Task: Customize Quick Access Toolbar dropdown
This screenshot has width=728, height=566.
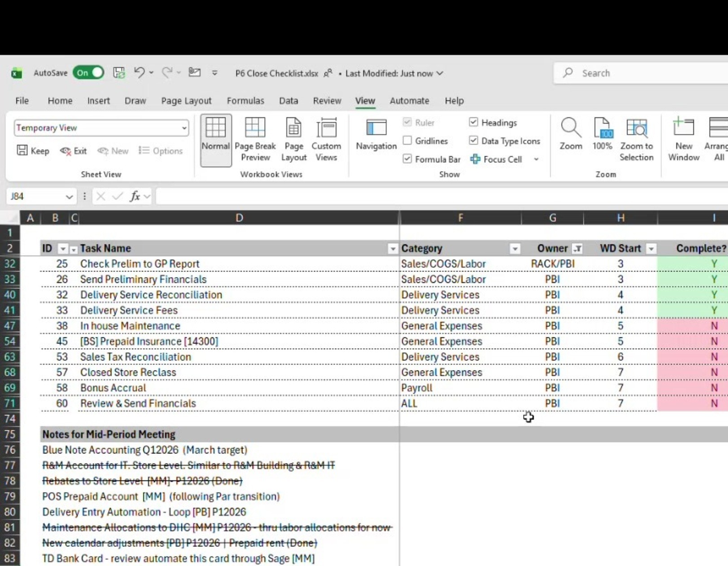Action: [215, 73]
